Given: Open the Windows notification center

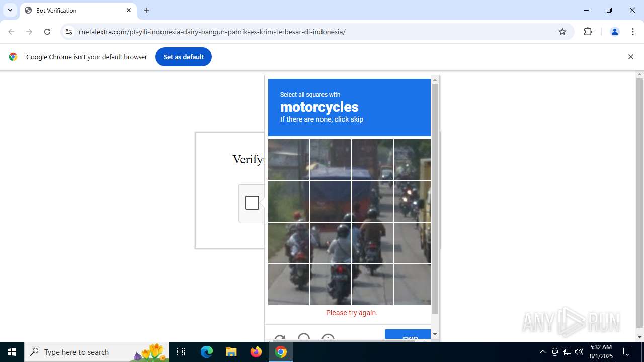Looking at the screenshot, I should coord(627,352).
